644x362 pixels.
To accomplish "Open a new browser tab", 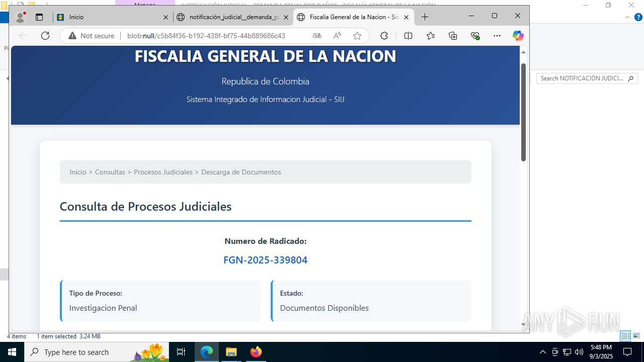I will pyautogui.click(x=425, y=17).
